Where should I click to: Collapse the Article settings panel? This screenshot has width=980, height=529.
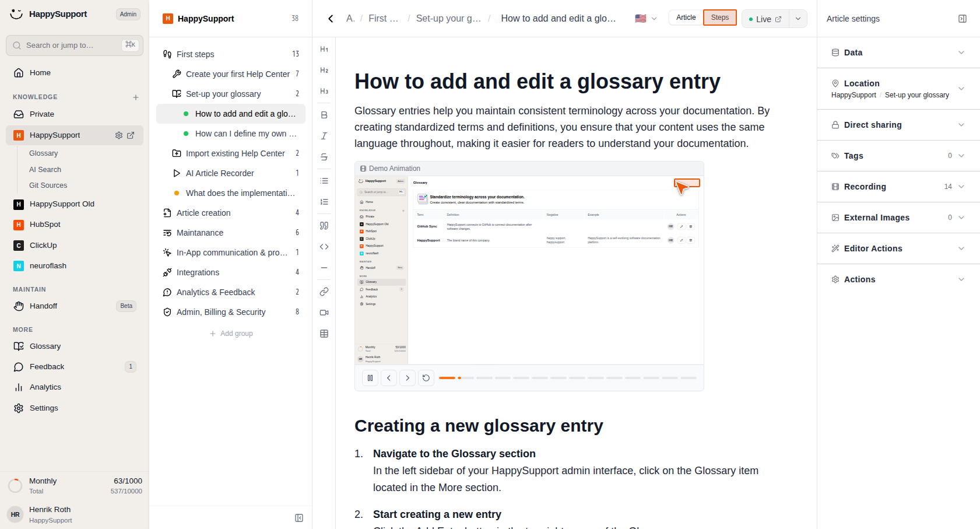[x=963, y=19]
